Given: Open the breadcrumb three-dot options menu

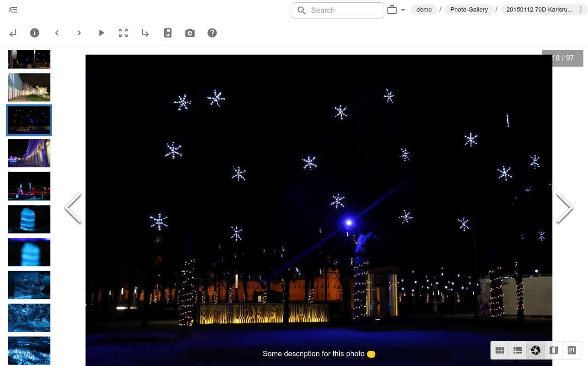Looking at the screenshot, I should pyautogui.click(x=581, y=10).
